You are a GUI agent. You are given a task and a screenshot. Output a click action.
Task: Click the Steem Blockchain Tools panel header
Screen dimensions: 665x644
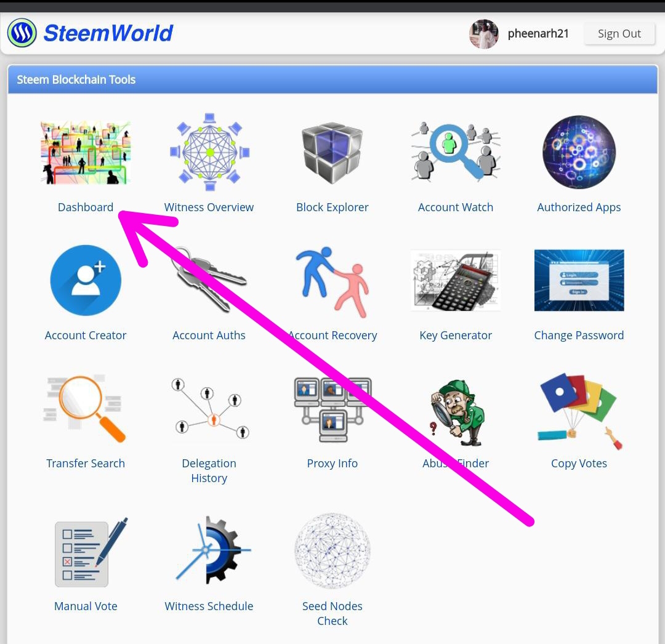[332, 79]
